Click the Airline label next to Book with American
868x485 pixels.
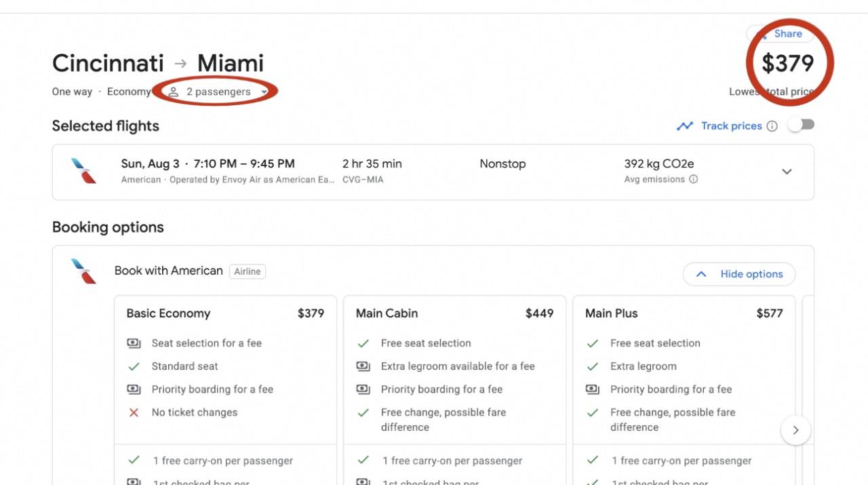coord(247,271)
